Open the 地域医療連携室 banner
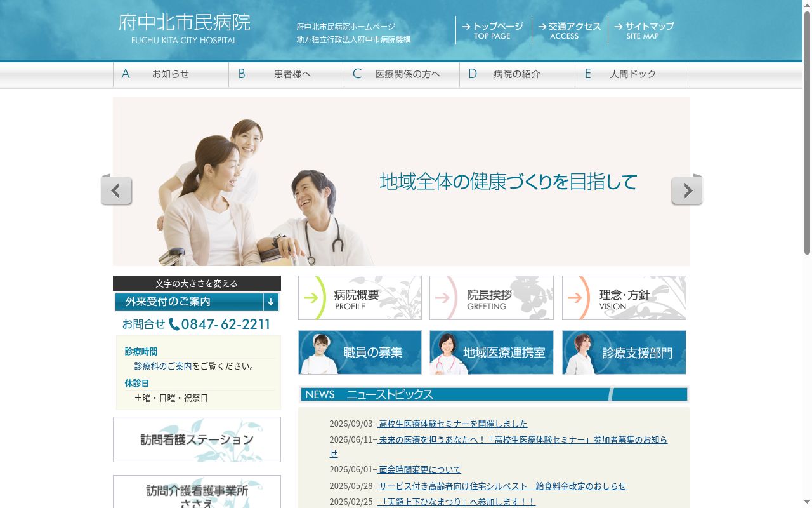This screenshot has width=812, height=508. click(492, 352)
